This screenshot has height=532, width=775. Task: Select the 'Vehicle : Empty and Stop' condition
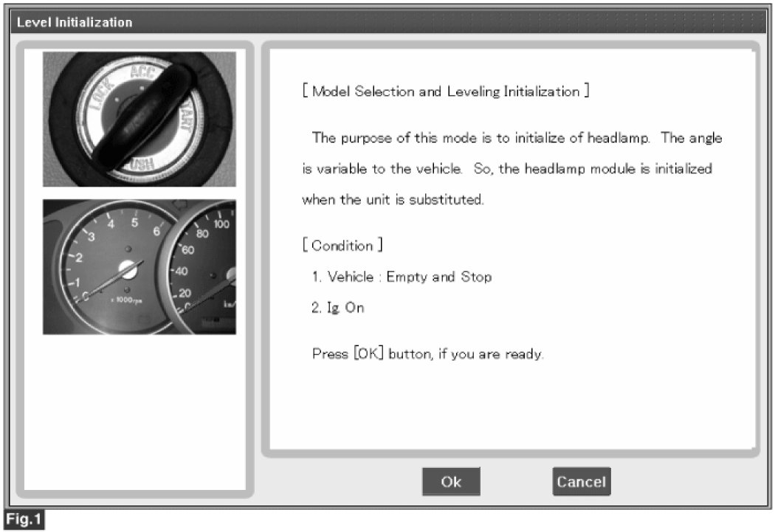coord(402,277)
